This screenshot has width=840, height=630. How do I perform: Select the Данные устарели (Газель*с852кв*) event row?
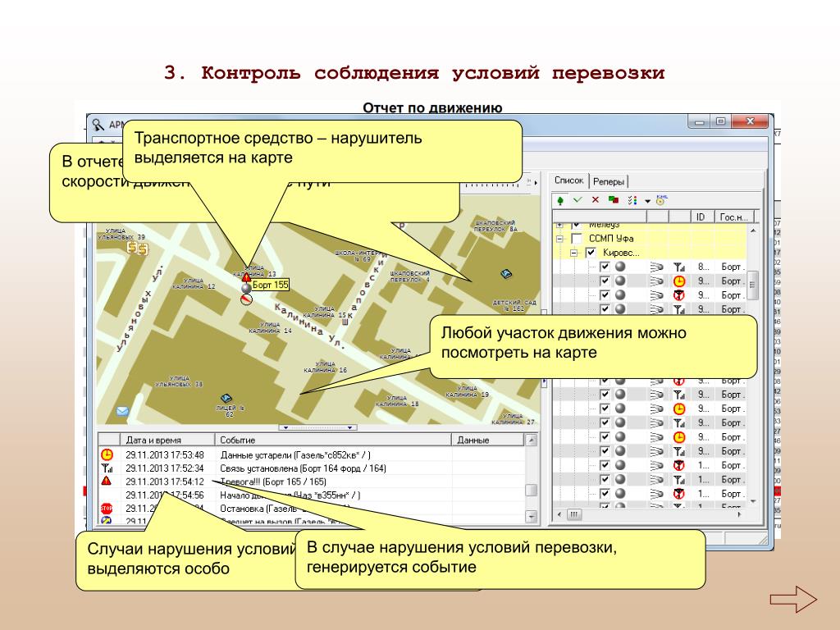tap(312, 454)
